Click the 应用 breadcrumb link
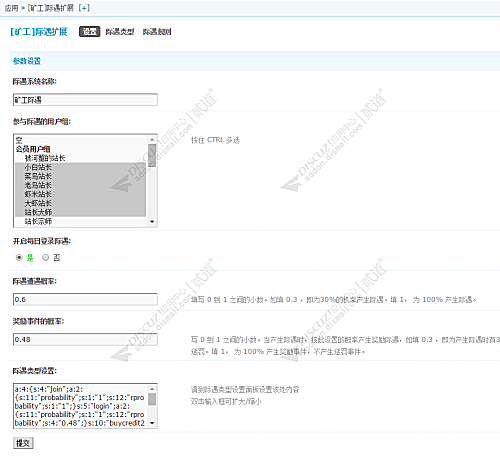 point(11,8)
